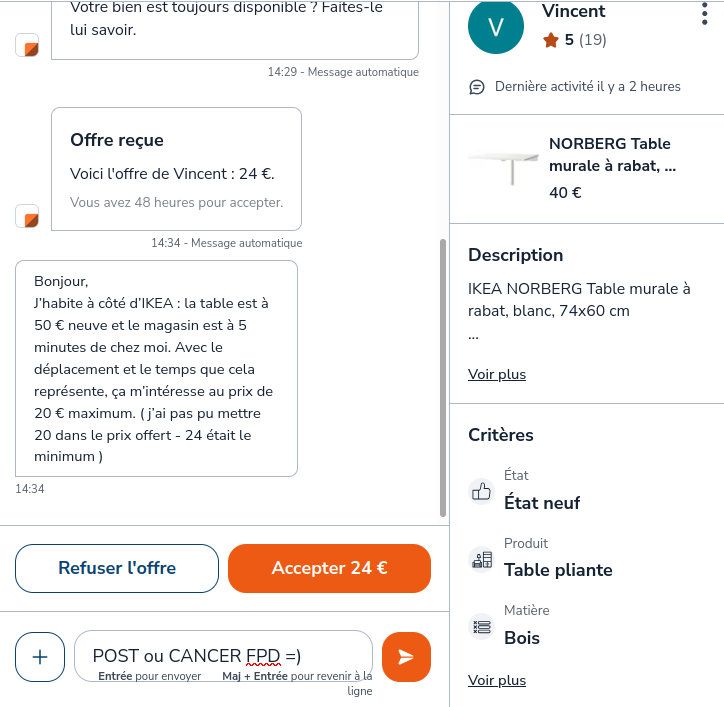This screenshot has height=707, width=724.
Task: Click the orange rating star icon
Action: 550,40
